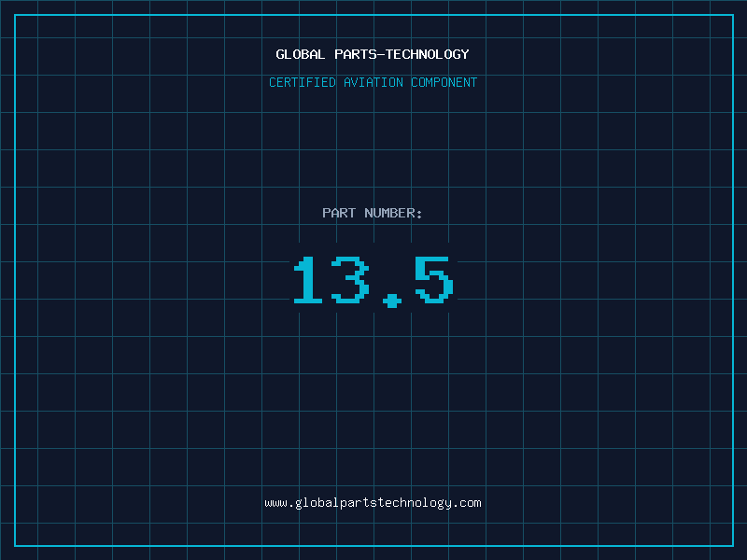Click the top-left corner of the cyan border frame
Screen dimensions: 747x560
[14, 14]
